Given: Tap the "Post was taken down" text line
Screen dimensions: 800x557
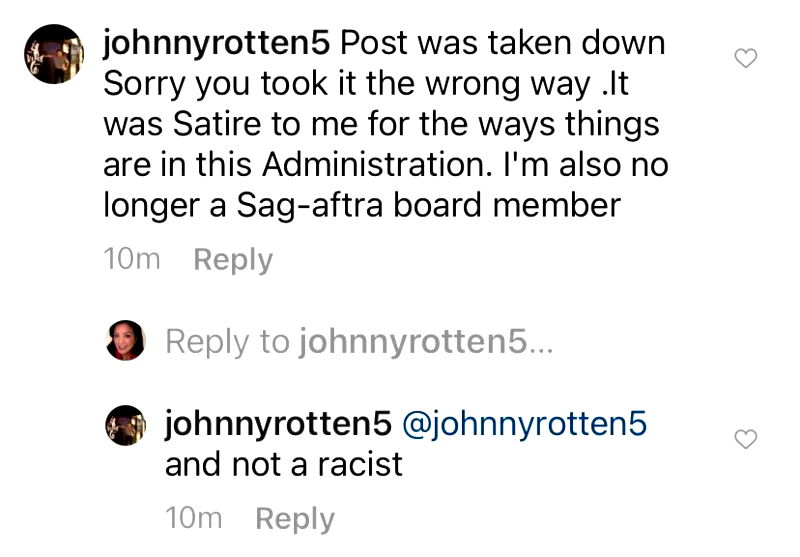Looking at the screenshot, I should [x=502, y=44].
